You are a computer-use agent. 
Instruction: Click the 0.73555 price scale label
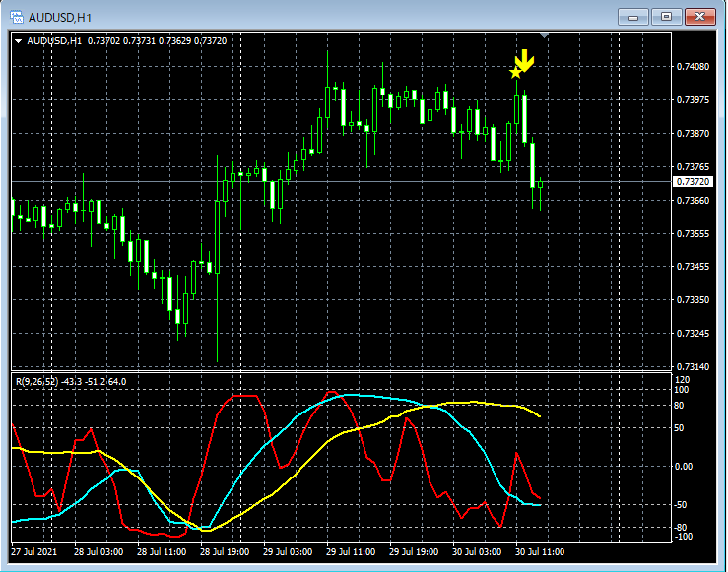pos(693,233)
